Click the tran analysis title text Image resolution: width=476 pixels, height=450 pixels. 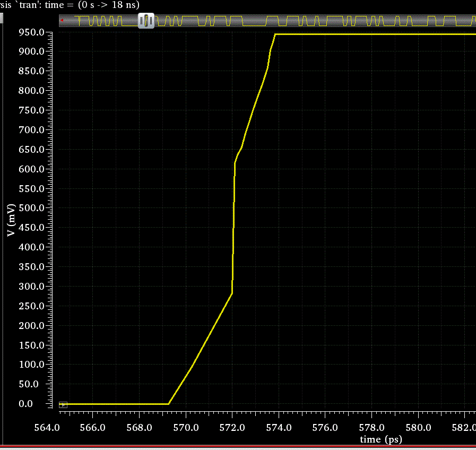point(73,5)
